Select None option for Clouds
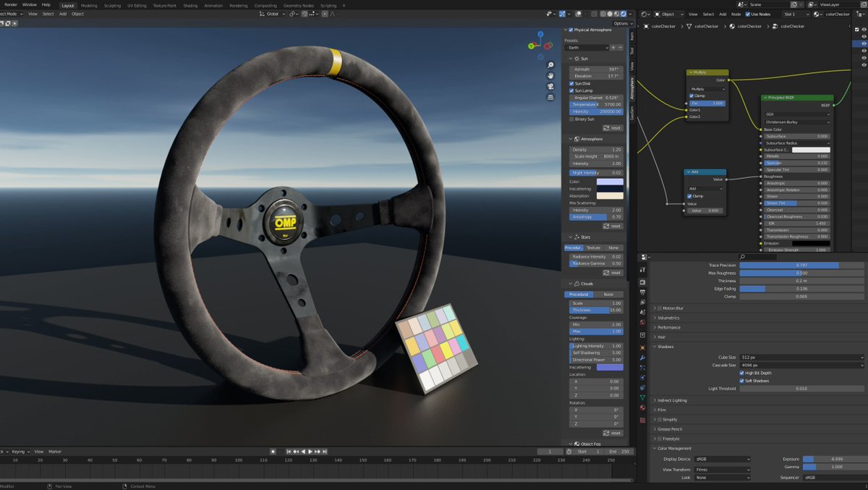Image resolution: width=868 pixels, height=490 pixels. coord(608,295)
